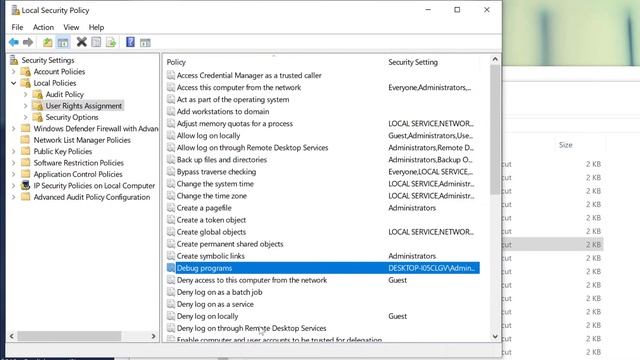Select Bypass traverse checking policy
Screen dimensions: 640x360
tap(216, 172)
